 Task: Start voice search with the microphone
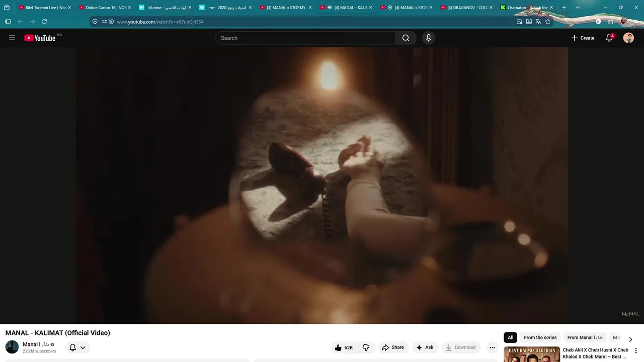429,38
